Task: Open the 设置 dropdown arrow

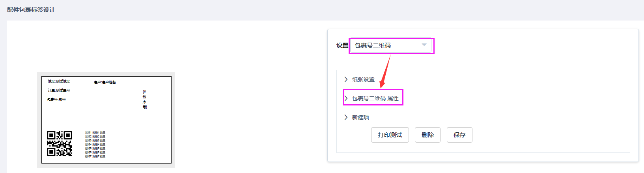Action: 424,45
